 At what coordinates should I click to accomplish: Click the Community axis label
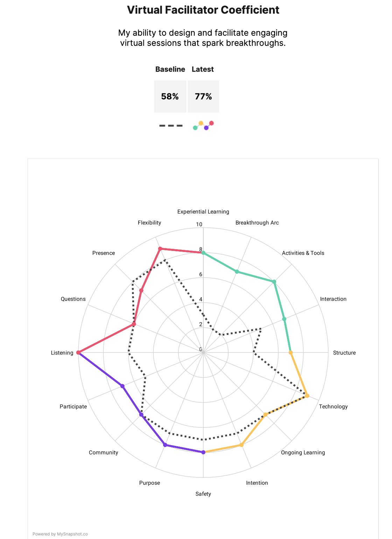[x=104, y=453]
